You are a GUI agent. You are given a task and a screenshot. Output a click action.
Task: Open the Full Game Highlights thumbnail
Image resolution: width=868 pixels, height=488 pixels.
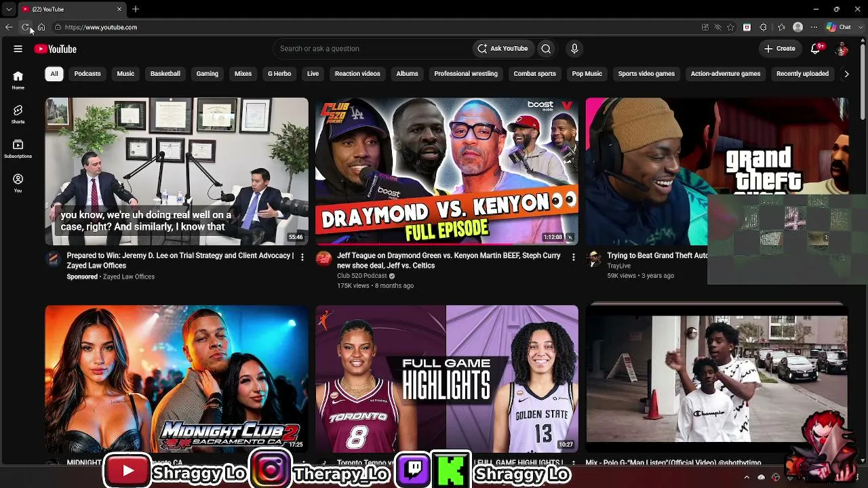coord(447,379)
